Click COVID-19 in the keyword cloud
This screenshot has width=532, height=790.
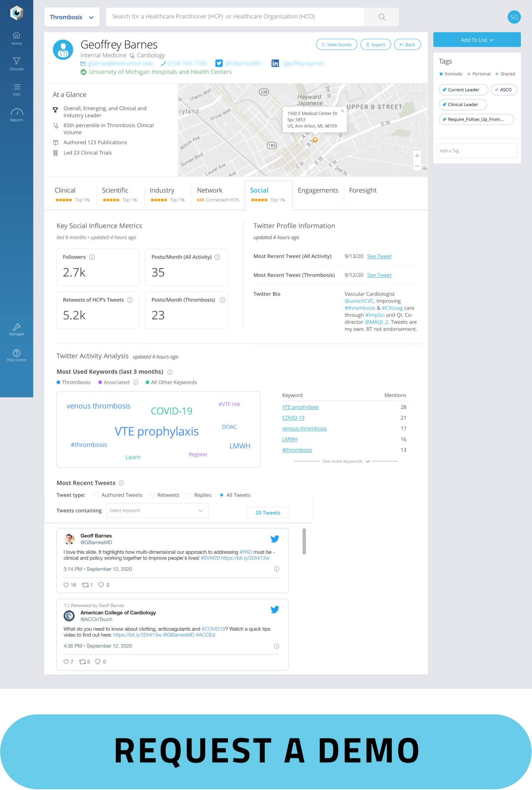(x=171, y=411)
